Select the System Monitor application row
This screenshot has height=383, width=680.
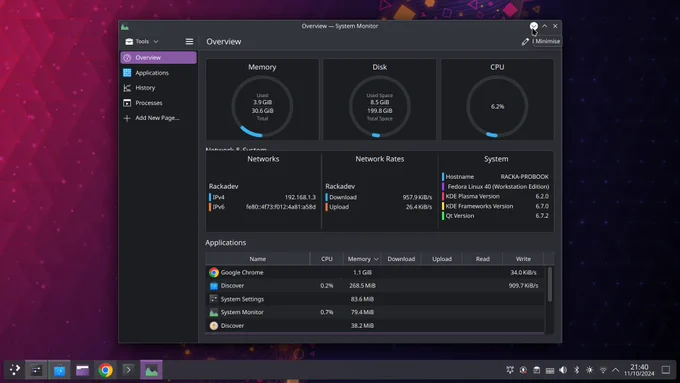coord(375,312)
